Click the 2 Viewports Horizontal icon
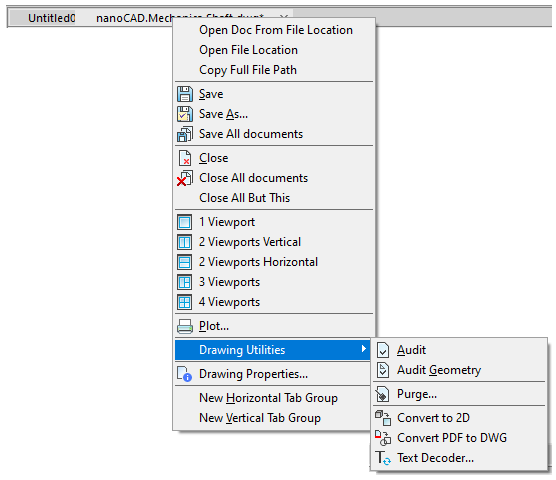The width and height of the screenshot is (556, 480). coord(185,262)
